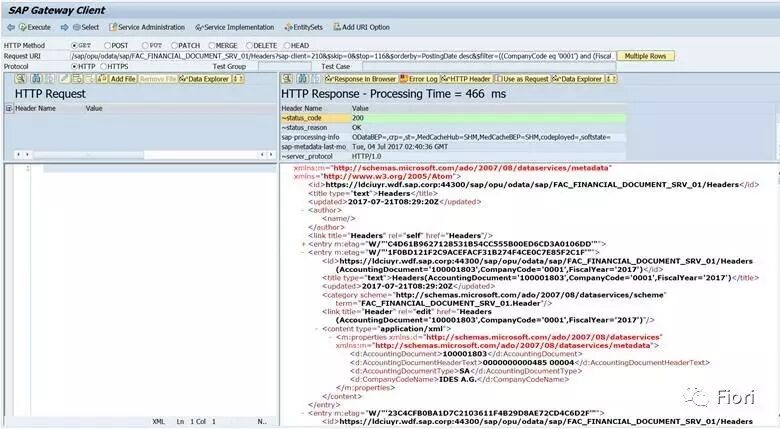Click the back arrow icon before Execute
Image resolution: width=780 pixels, height=429 pixels.
(10, 27)
